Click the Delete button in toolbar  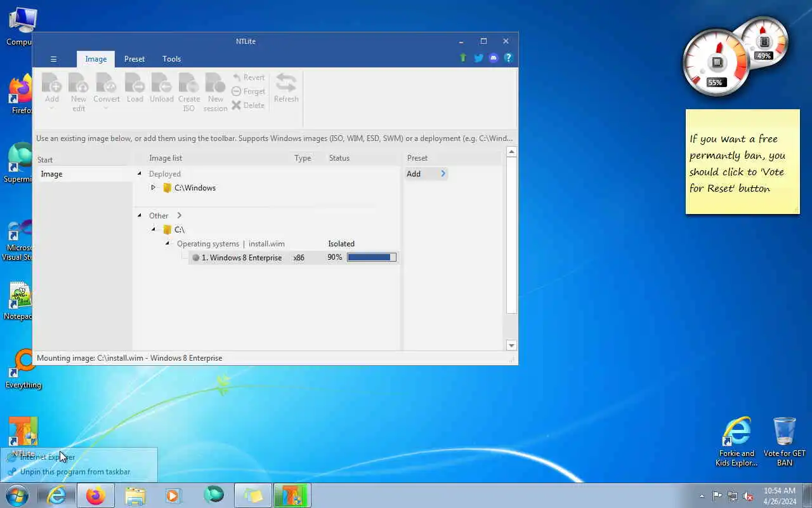248,105
